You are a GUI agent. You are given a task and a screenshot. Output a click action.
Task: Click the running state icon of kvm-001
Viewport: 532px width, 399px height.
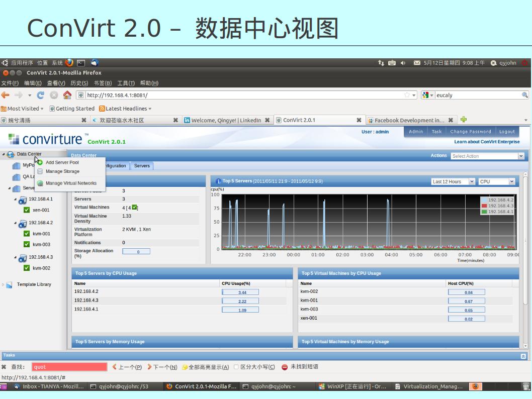(x=27, y=234)
